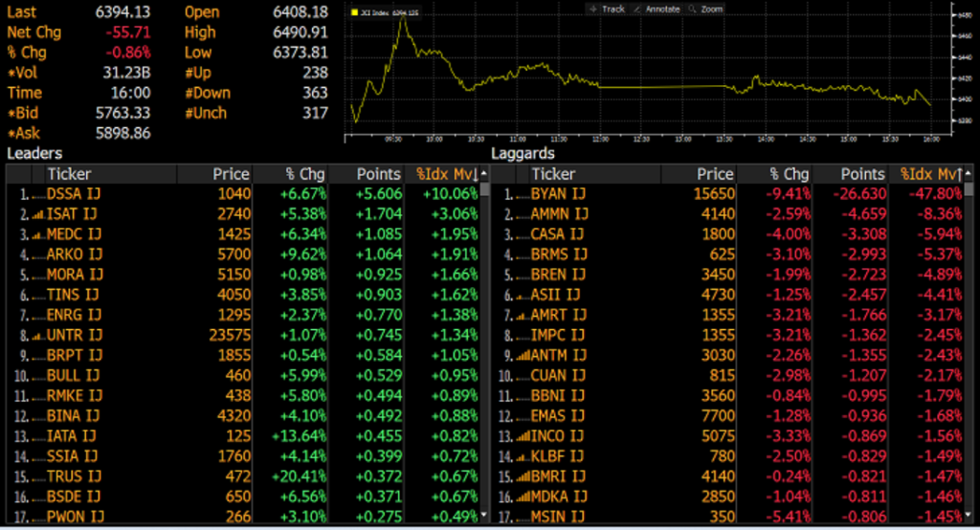The image size is (980, 530).
Task: Open mini chart icon beside ISAT IJ
Action: click(x=38, y=215)
